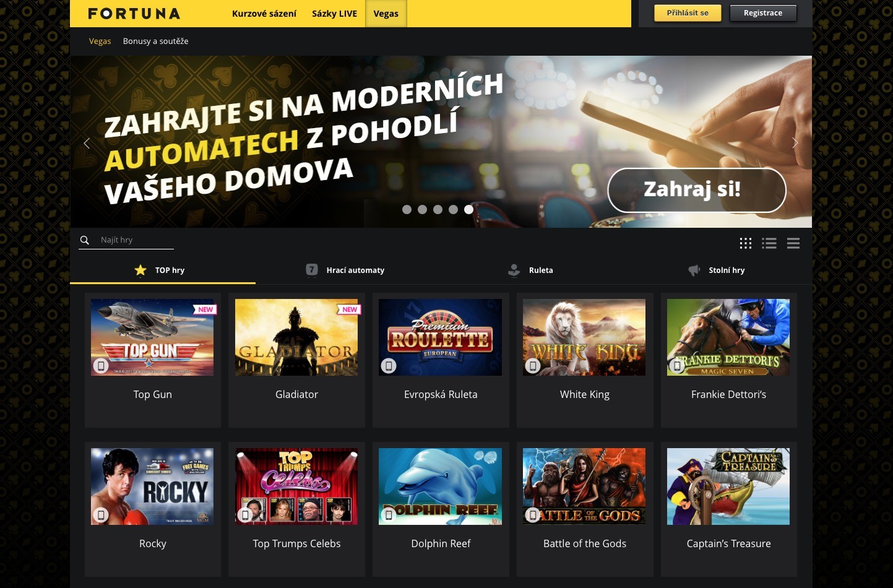The width and height of the screenshot is (893, 588).
Task: Click the search magnifier icon
Action: 85,240
